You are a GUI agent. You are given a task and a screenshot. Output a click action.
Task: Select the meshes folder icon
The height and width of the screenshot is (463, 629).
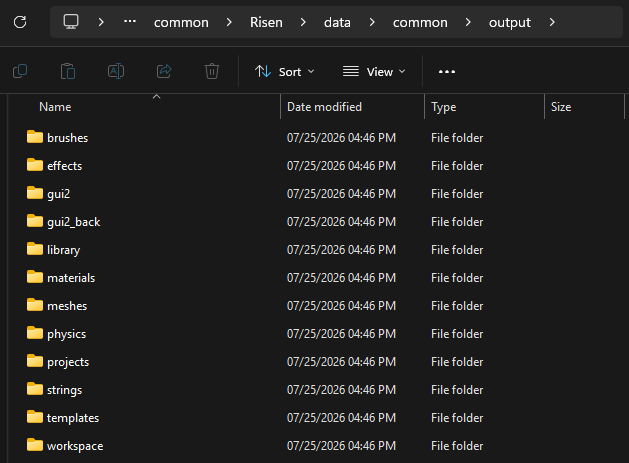(x=35, y=305)
